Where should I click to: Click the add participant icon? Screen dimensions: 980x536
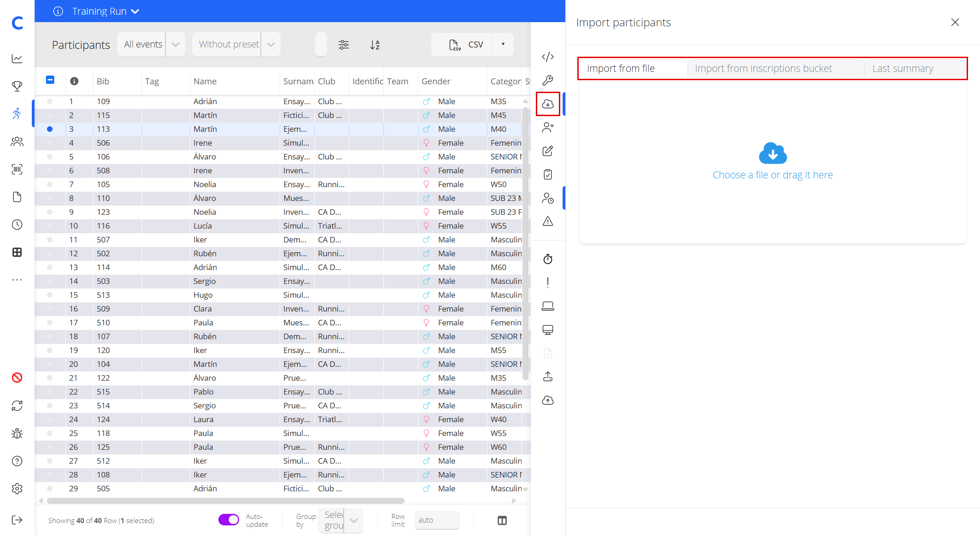547,127
